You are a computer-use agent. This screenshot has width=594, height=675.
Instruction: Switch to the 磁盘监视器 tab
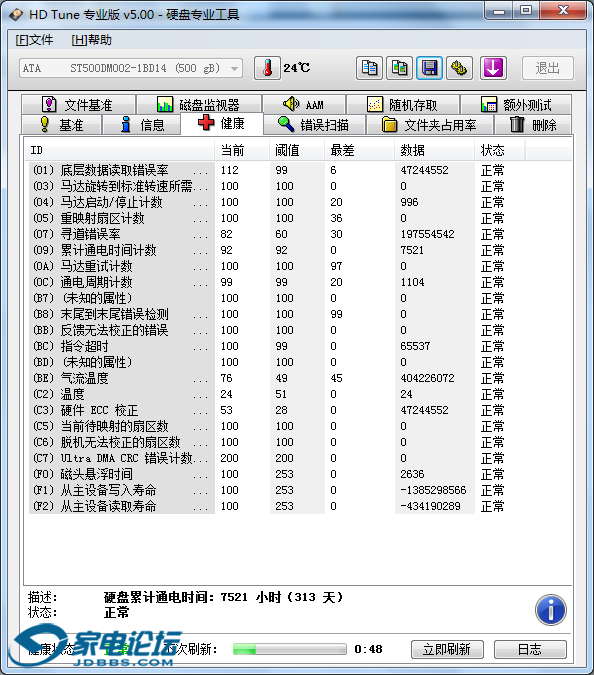(199, 105)
